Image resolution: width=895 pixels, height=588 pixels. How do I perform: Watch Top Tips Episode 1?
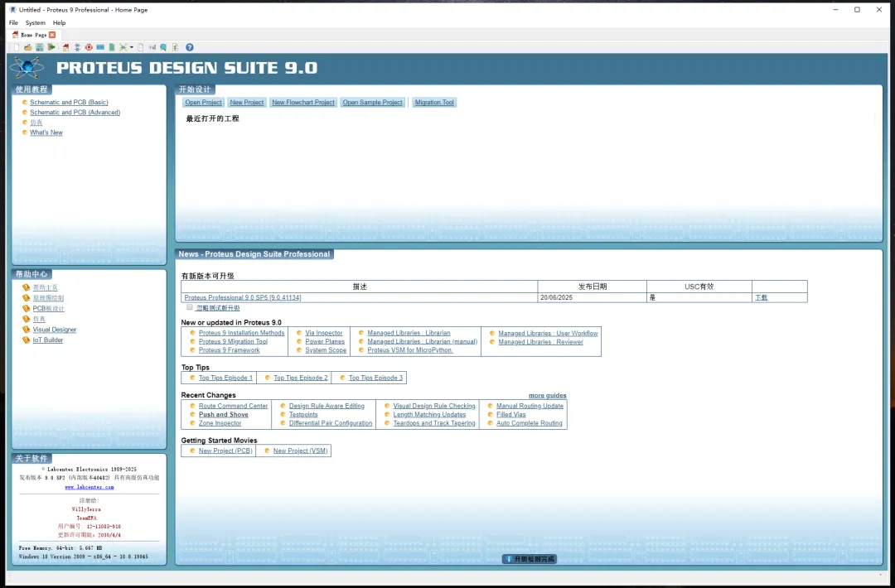click(225, 378)
